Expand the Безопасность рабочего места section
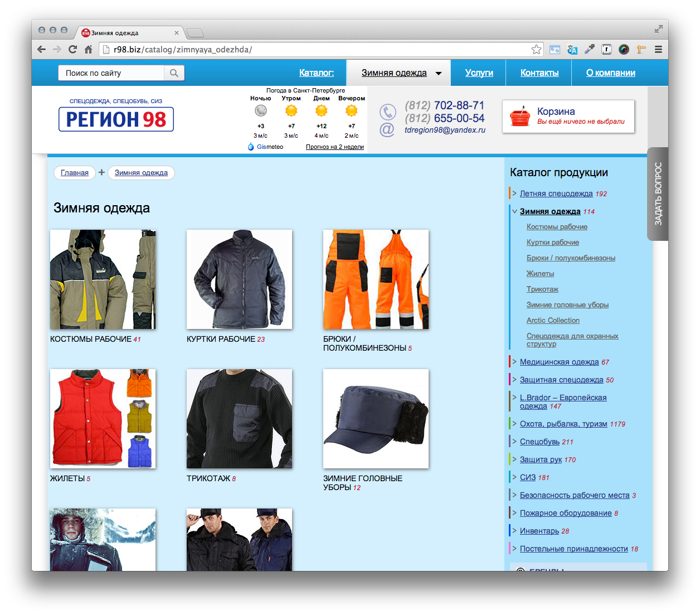Image resolution: width=700 pixels, height=615 pixels. tap(514, 495)
